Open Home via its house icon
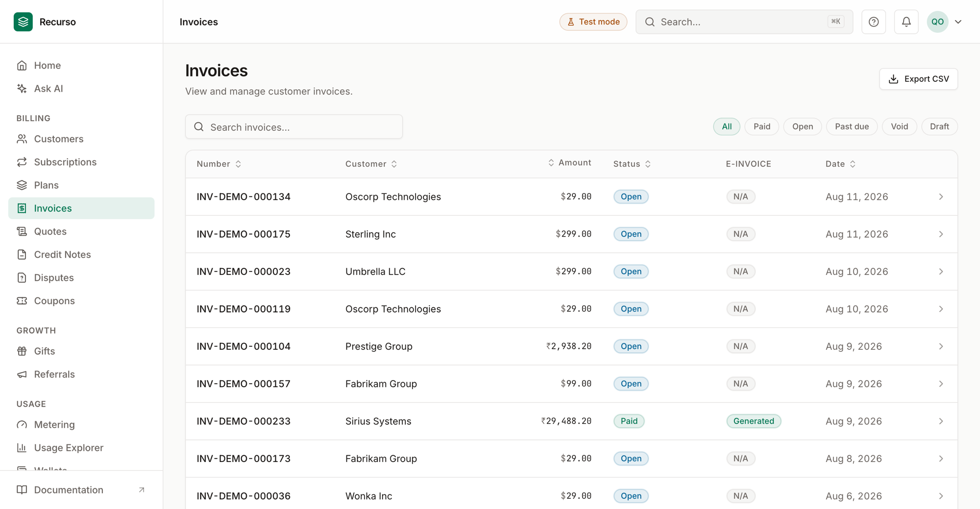 click(22, 65)
